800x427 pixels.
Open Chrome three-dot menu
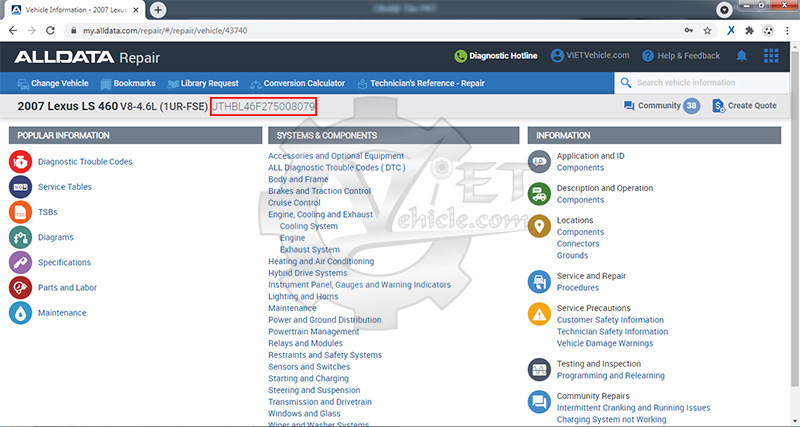tap(787, 31)
